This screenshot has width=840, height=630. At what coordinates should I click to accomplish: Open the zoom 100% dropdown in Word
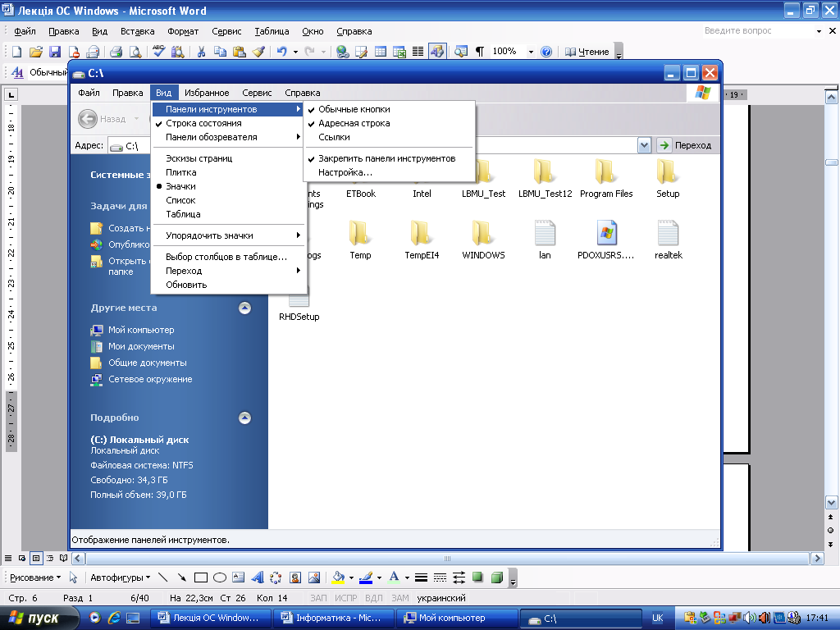(x=531, y=52)
